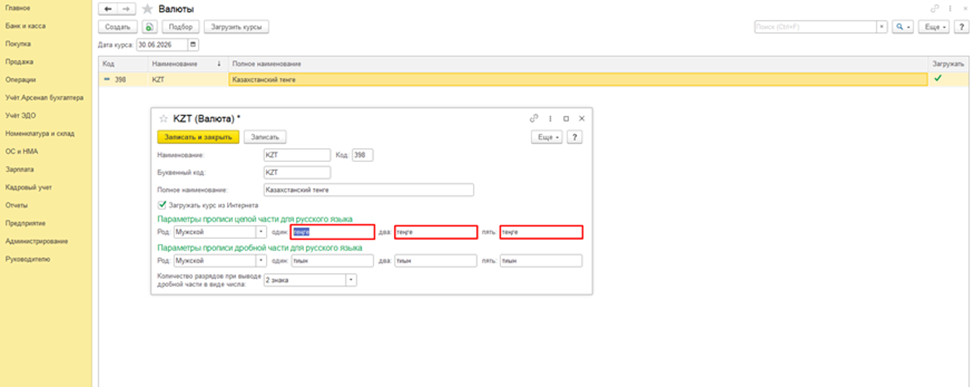The height and width of the screenshot is (387, 974).
Task: Open calendar picker for Дата курса
Action: pyautogui.click(x=193, y=45)
